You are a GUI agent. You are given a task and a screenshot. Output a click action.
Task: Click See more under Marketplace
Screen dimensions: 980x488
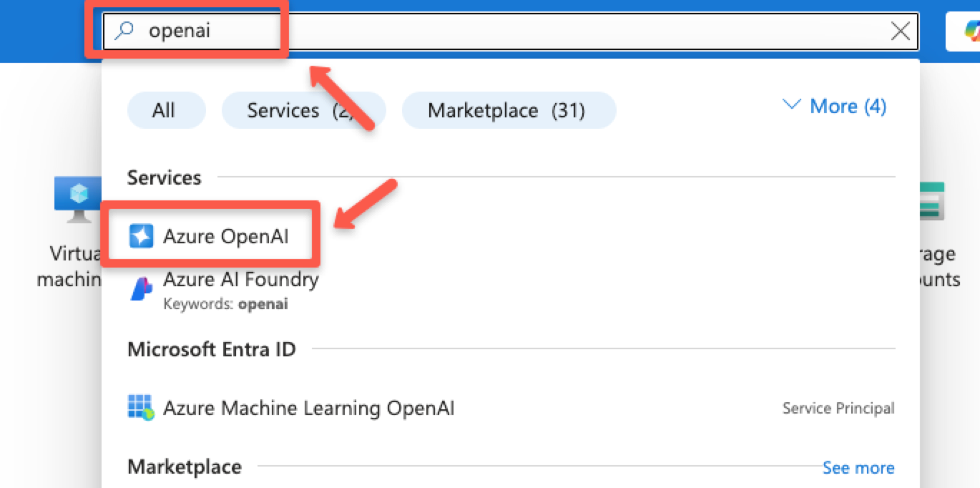[x=858, y=467]
